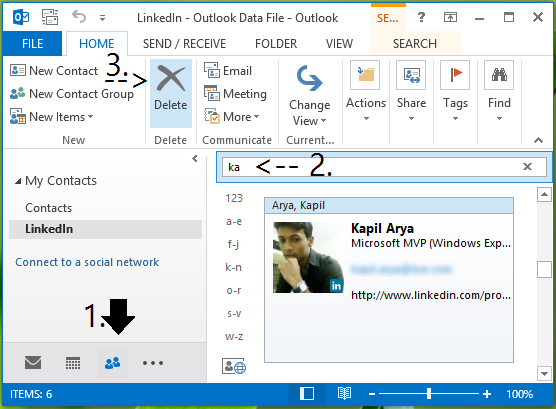Switch to Mail view envelope icon
556x409 pixels.
(x=33, y=363)
